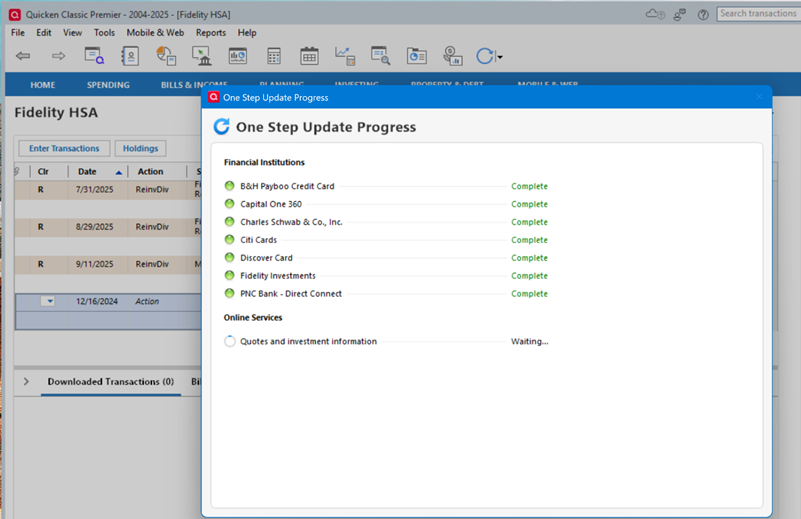Click green status dot for Discover Card
The width and height of the screenshot is (801, 519).
coord(230,257)
